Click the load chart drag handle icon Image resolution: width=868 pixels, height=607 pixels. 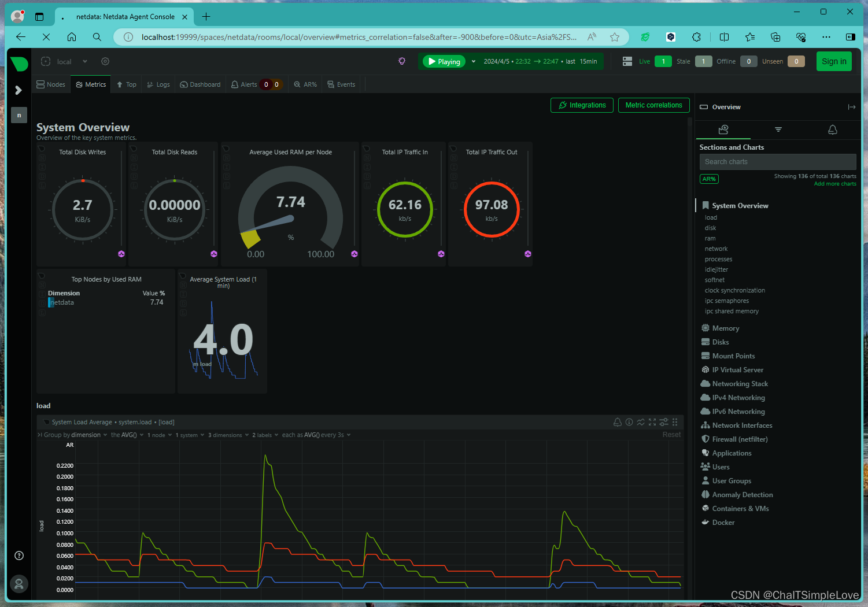[x=675, y=422]
